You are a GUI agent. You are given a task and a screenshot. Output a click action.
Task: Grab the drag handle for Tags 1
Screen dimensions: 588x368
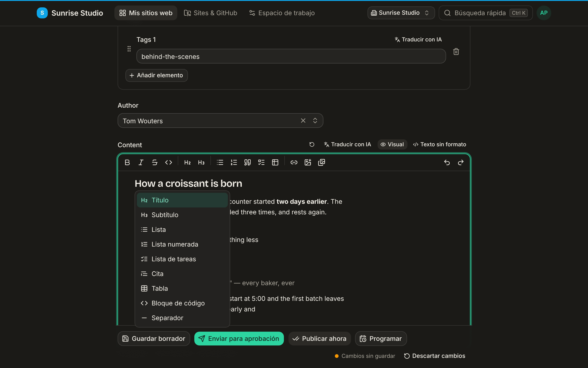click(129, 49)
